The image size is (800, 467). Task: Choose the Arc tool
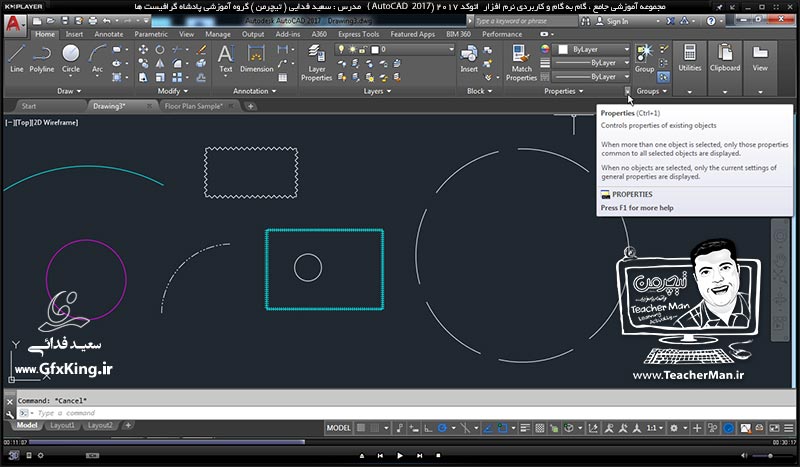[97, 58]
